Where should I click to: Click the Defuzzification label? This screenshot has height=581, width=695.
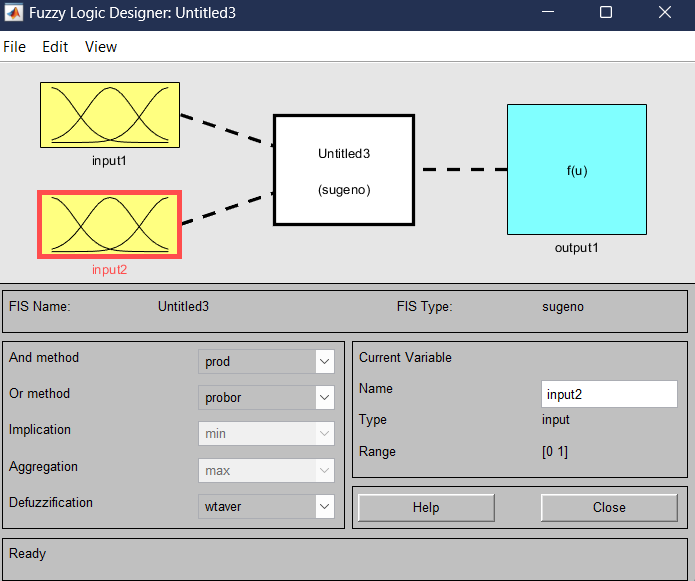click(x=51, y=502)
